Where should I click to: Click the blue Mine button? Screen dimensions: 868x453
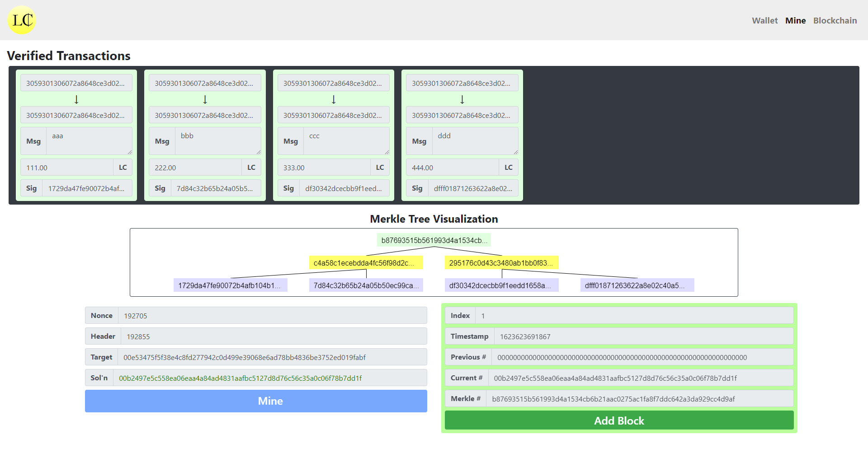256,401
